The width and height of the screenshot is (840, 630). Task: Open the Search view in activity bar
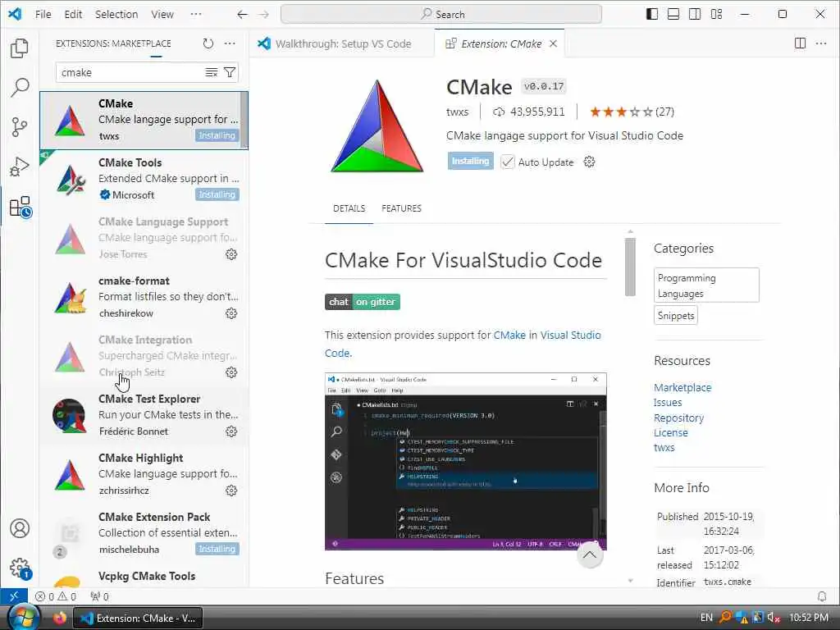click(20, 87)
